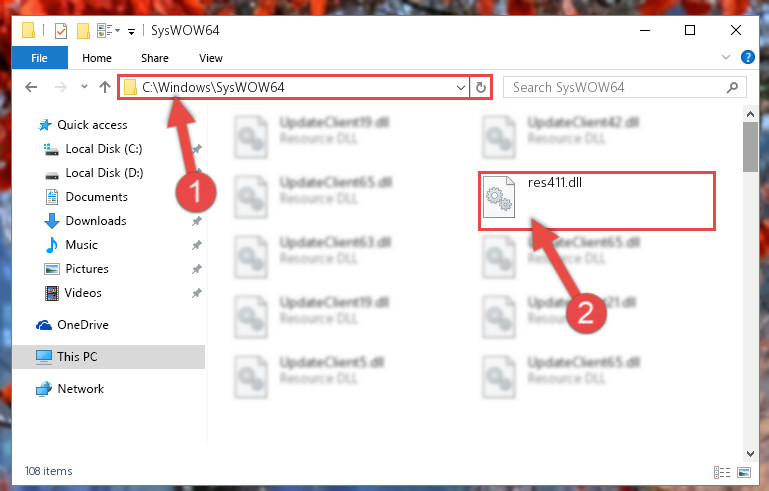This screenshot has width=769, height=491.
Task: Expand the address bar history dropdown
Action: [x=461, y=88]
